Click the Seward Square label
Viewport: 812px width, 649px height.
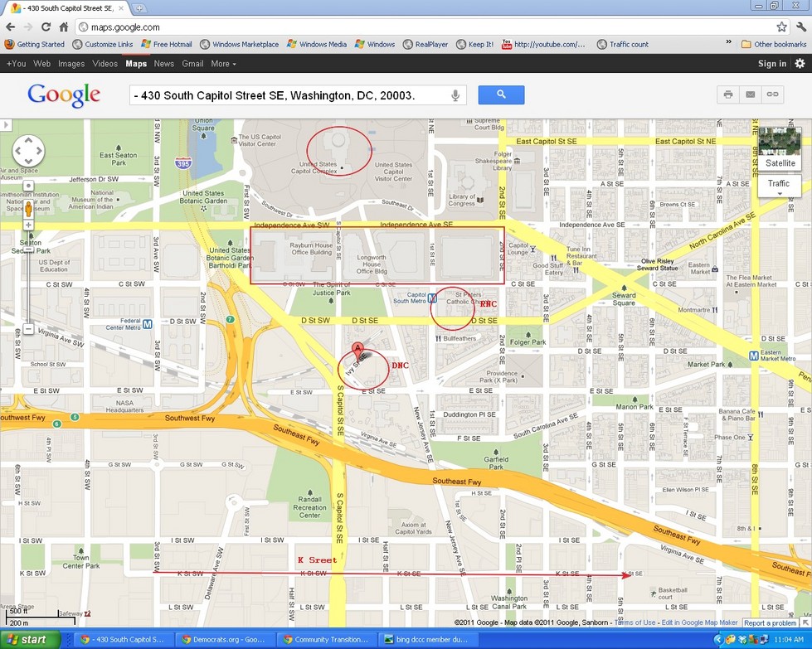point(624,298)
